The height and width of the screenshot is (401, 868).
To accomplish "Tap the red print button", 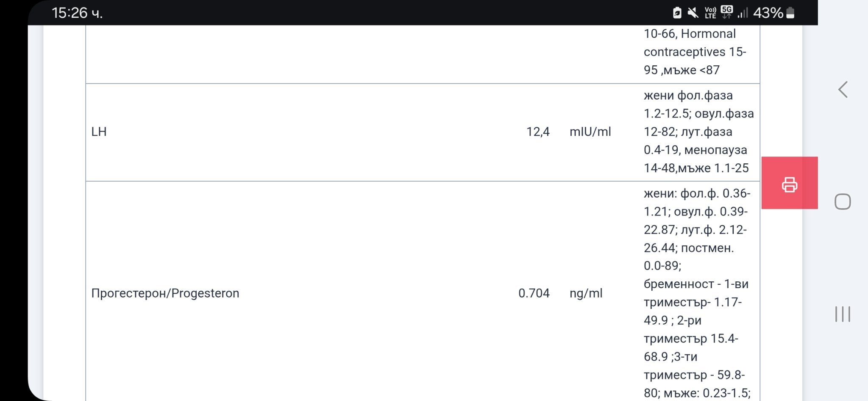I will [789, 183].
